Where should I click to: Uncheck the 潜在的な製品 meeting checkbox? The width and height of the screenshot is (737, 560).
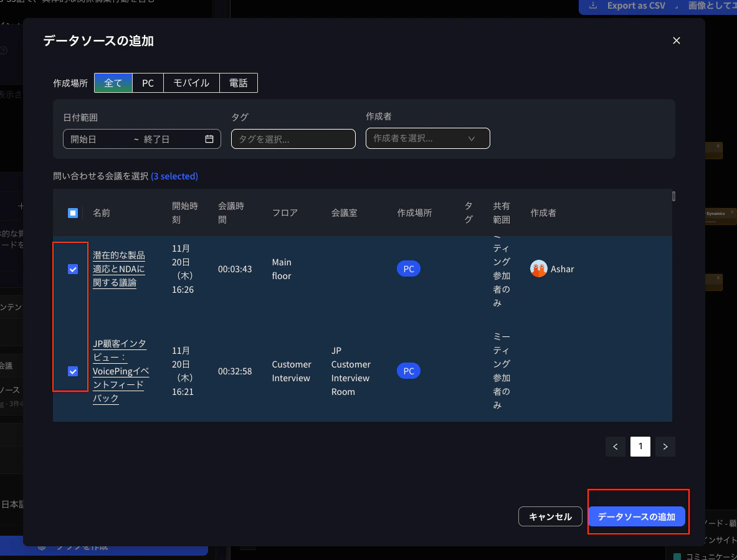(73, 268)
